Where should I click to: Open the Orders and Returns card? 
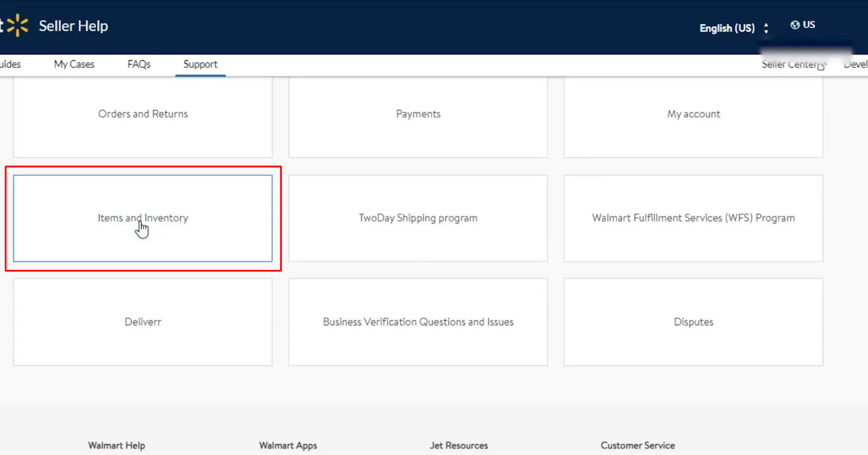143,117
